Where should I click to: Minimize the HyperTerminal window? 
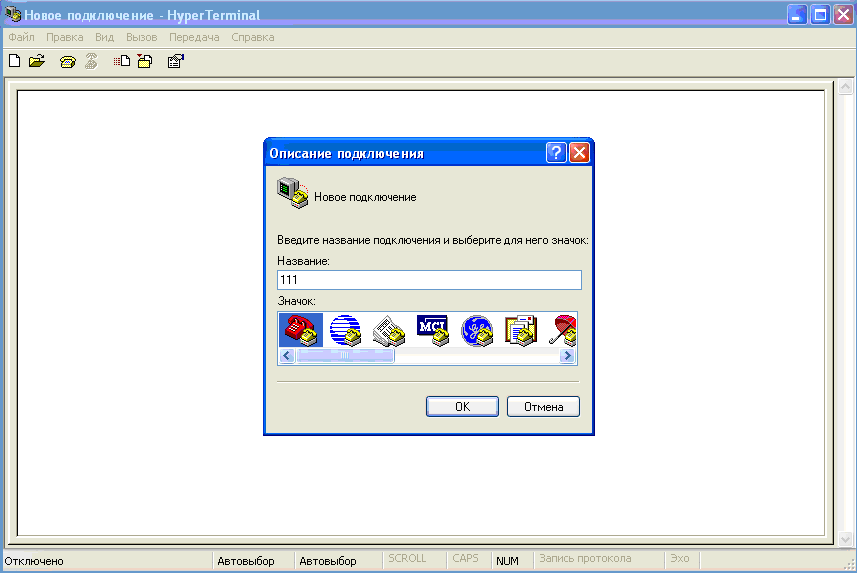pyautogui.click(x=797, y=14)
